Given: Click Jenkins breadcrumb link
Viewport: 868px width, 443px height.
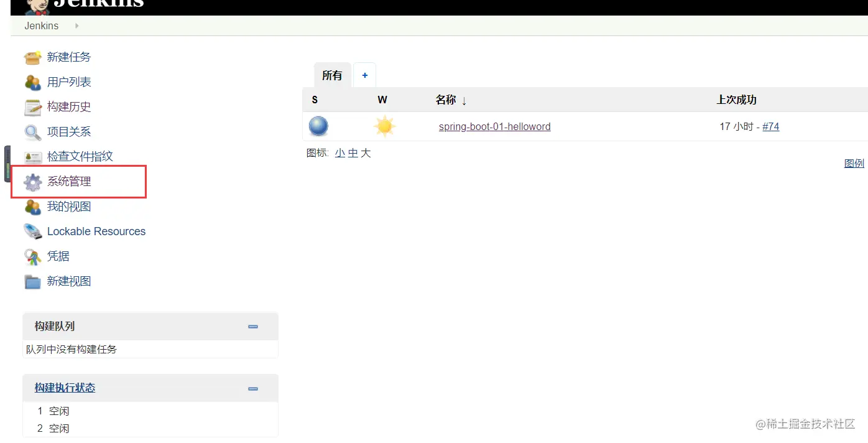Looking at the screenshot, I should (x=42, y=26).
